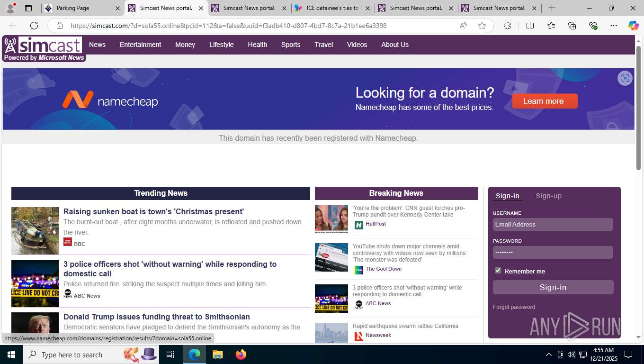The height and width of the screenshot is (364, 644).
Task: Toggle the Remember me checkbox
Action: click(x=498, y=270)
